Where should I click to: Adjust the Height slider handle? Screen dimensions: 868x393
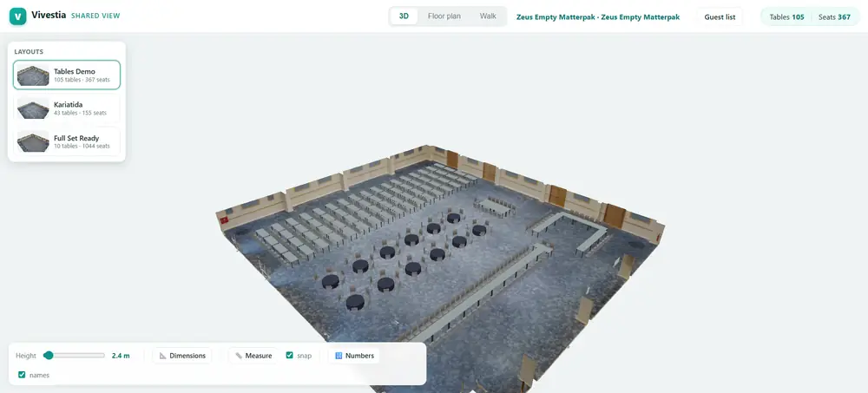click(49, 356)
